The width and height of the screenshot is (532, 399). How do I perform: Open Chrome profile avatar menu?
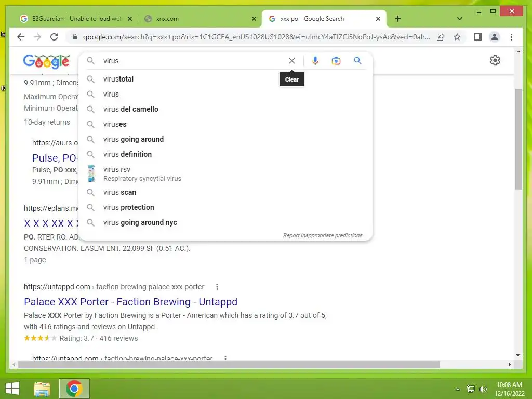[x=495, y=37]
